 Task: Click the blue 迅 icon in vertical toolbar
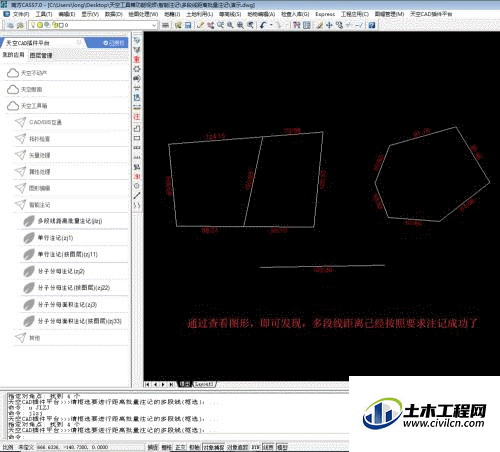[x=137, y=98]
